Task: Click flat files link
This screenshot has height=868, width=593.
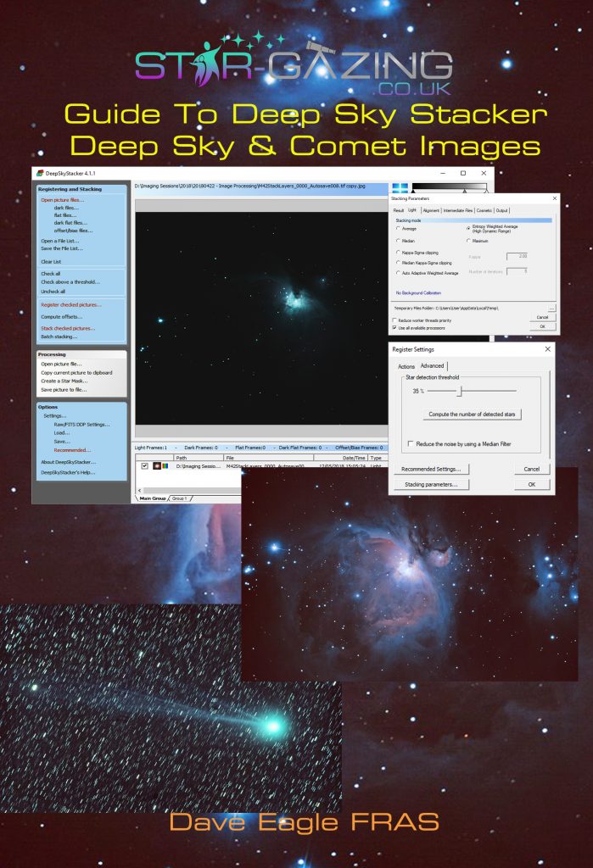Action: 64,214
